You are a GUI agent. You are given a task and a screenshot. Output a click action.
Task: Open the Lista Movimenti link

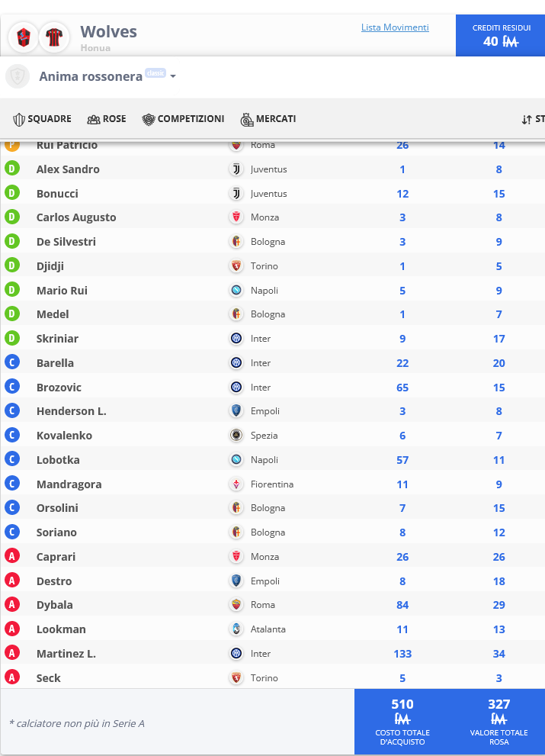(395, 27)
